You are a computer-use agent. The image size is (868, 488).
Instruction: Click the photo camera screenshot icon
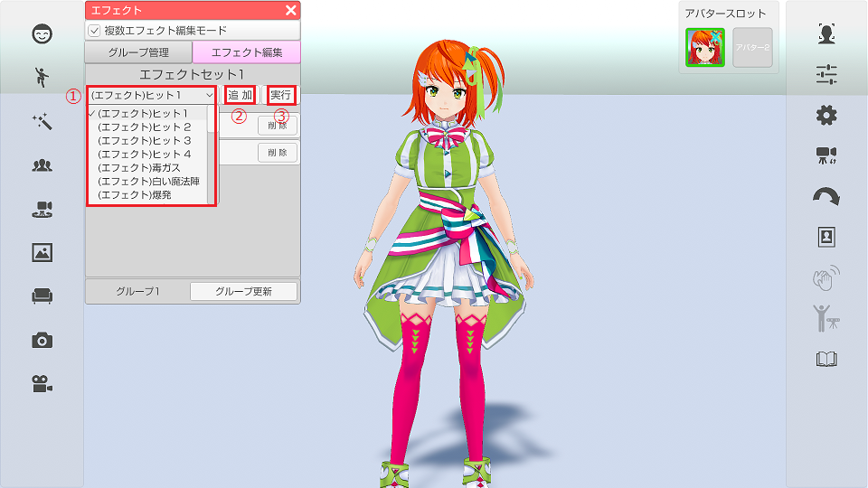tap(42, 341)
